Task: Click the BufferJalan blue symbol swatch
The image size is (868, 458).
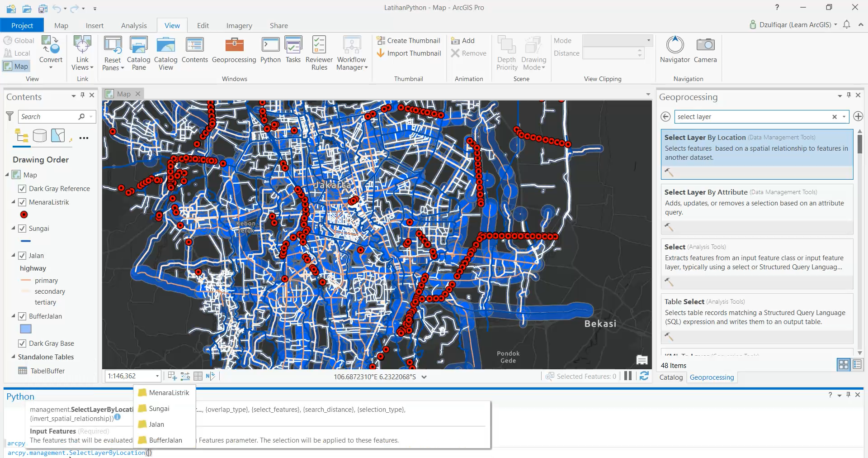Action: (x=26, y=329)
